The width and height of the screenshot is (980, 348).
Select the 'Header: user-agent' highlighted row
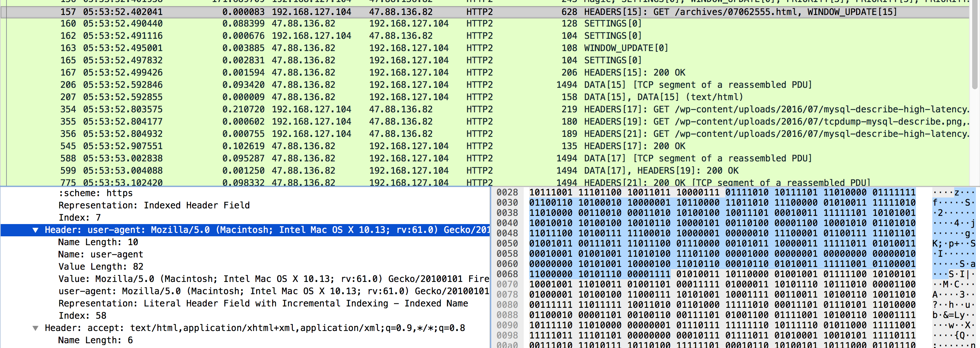click(x=246, y=230)
